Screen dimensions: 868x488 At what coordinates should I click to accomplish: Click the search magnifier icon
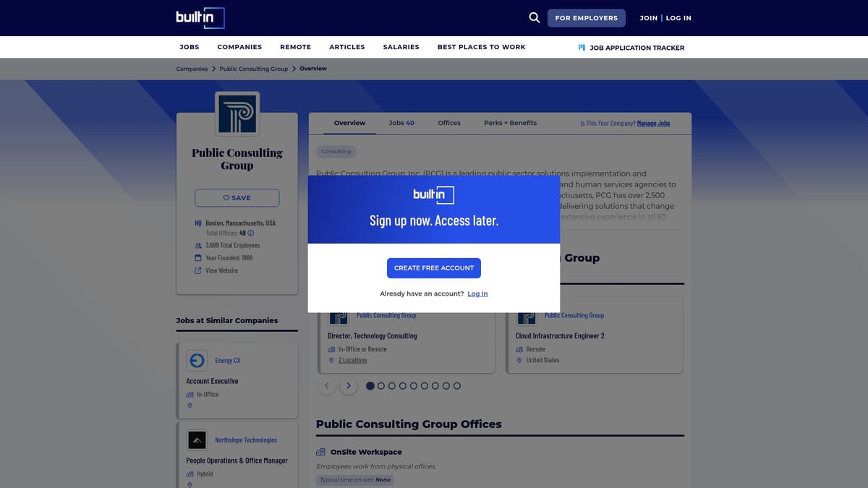tap(534, 18)
